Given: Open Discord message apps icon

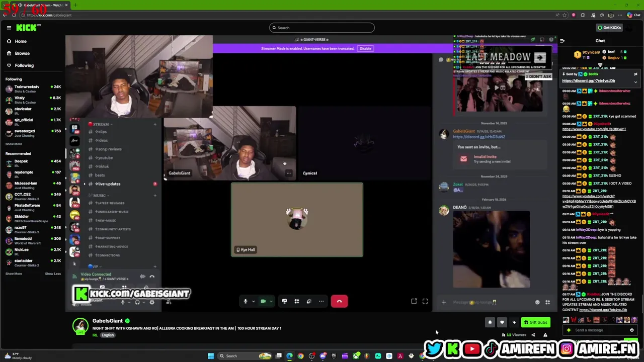Looking at the screenshot, I should point(547,302).
